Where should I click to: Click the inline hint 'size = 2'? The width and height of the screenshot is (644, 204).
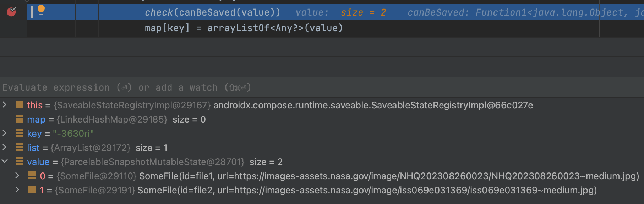tap(364, 12)
